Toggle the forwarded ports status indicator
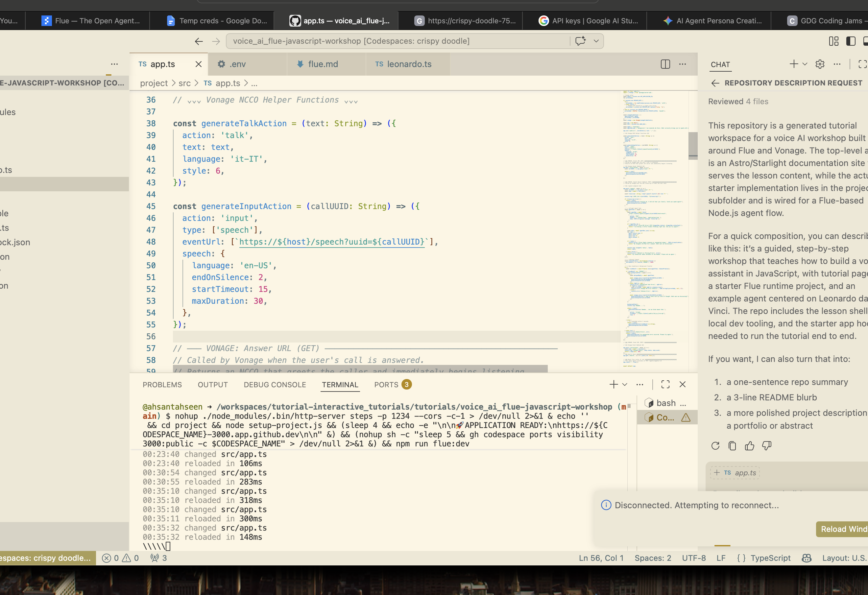868x595 pixels. coord(159,558)
